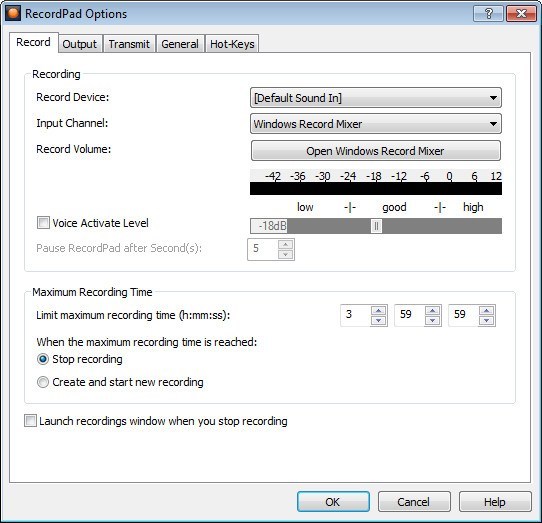Click 'Limit maximum recording time (h:mm:ss):' label
This screenshot has width=542, height=523.
[x=133, y=315]
